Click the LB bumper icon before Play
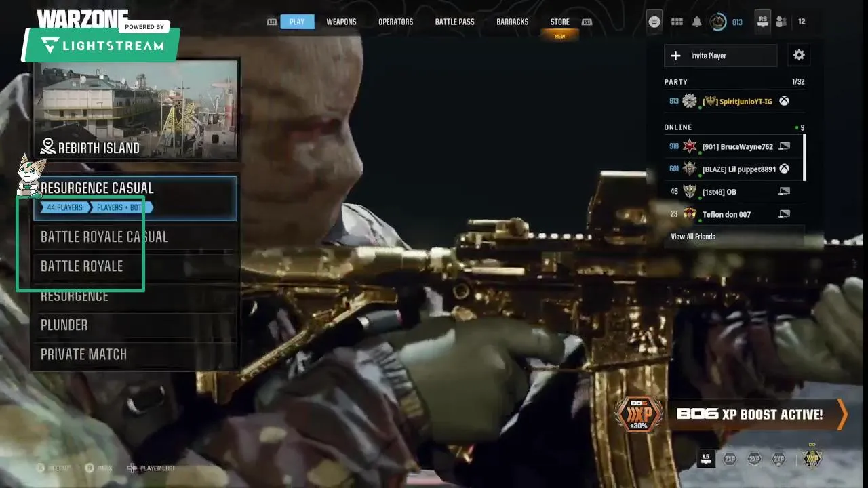This screenshot has width=868, height=488. point(272,22)
